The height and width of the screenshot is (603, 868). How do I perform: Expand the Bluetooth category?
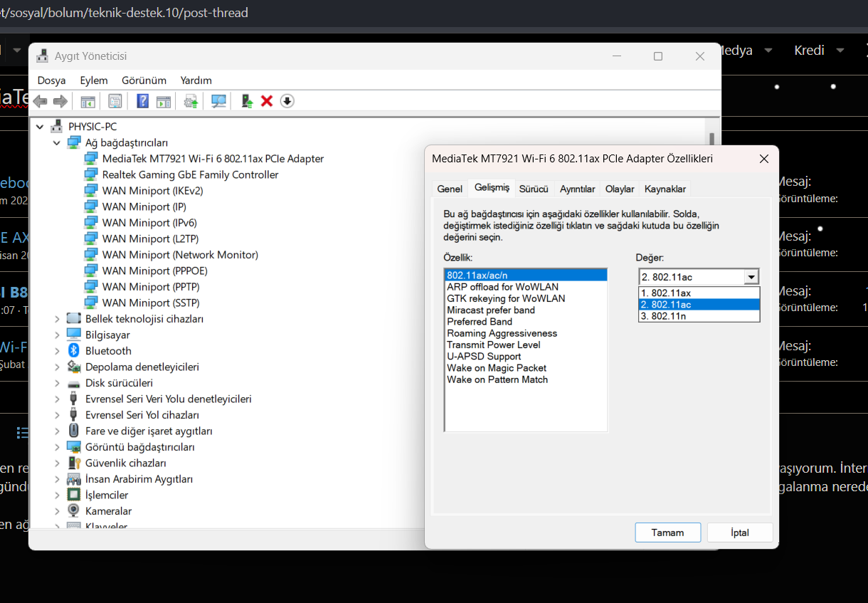pos(57,350)
